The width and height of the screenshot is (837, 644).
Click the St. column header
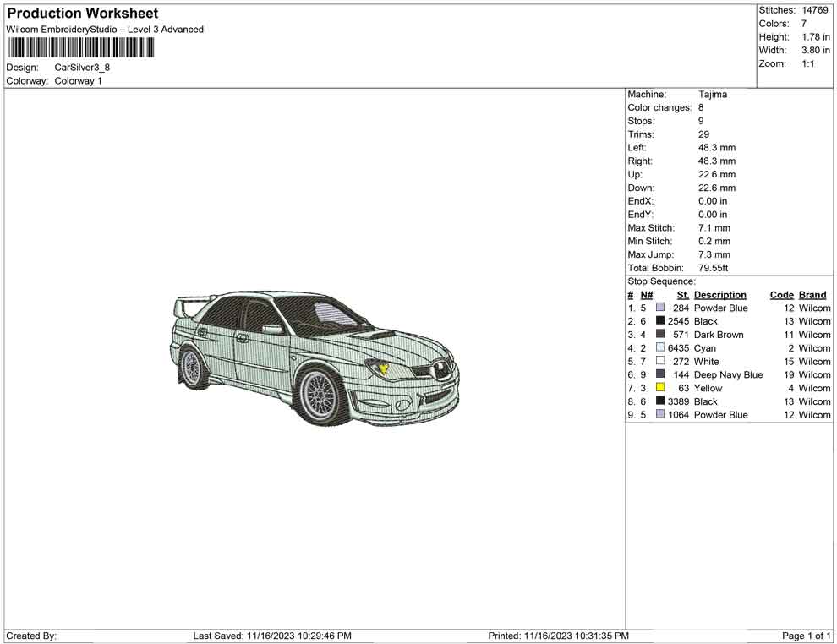click(683, 295)
